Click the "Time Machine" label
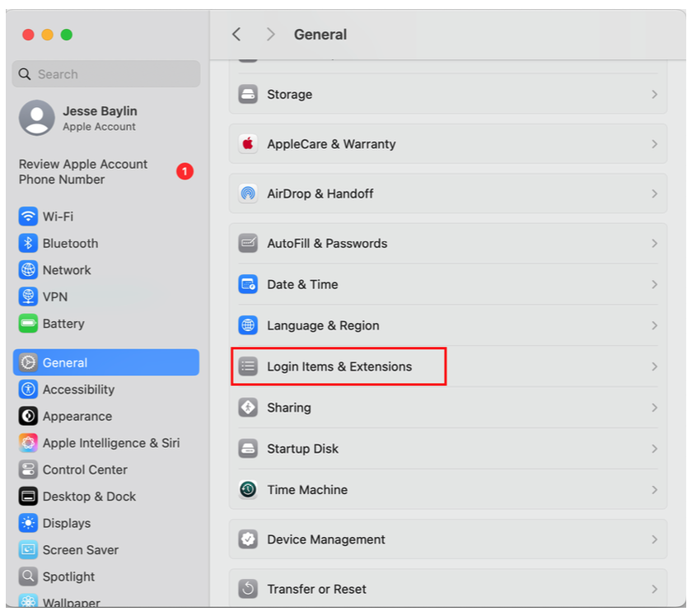Image resolution: width=692 pixels, height=616 pixels. [307, 490]
